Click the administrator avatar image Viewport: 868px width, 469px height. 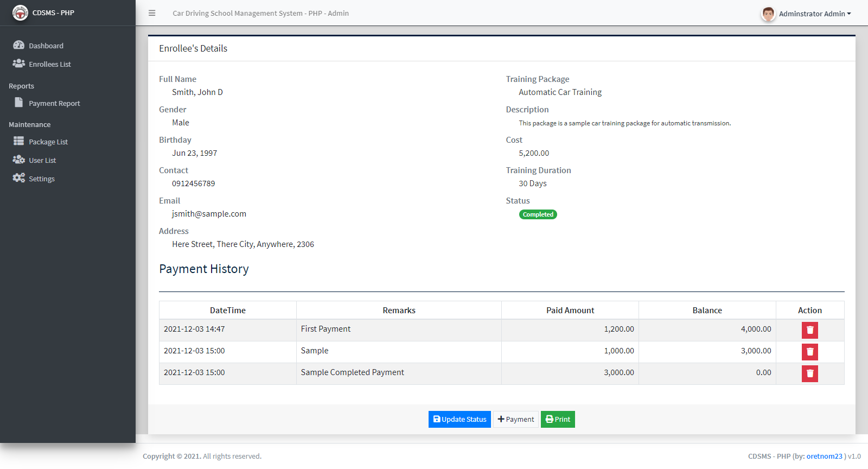click(x=768, y=14)
